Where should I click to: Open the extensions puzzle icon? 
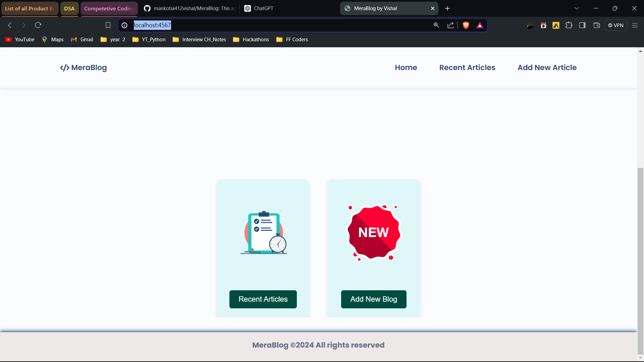pos(569,25)
